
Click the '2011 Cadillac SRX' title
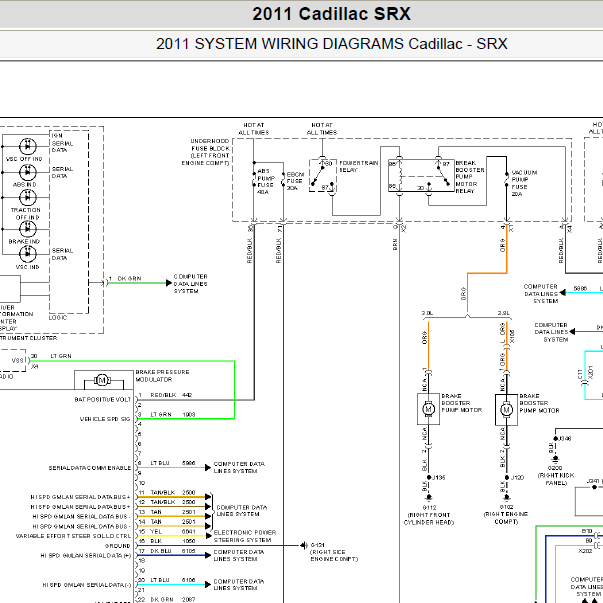[x=331, y=14]
